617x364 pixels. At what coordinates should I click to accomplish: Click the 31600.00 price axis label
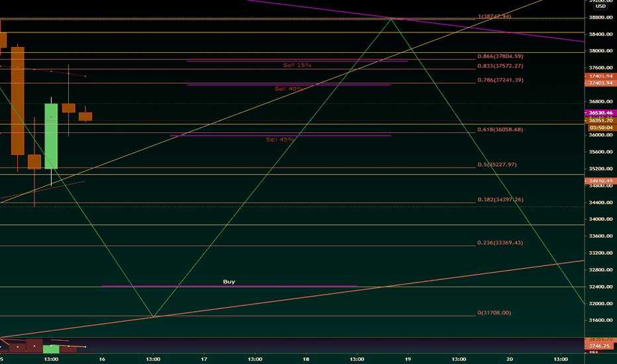[x=601, y=320]
